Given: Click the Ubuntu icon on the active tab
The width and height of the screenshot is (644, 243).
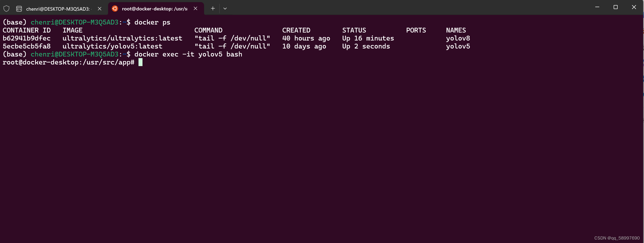Looking at the screenshot, I should pyautogui.click(x=115, y=9).
